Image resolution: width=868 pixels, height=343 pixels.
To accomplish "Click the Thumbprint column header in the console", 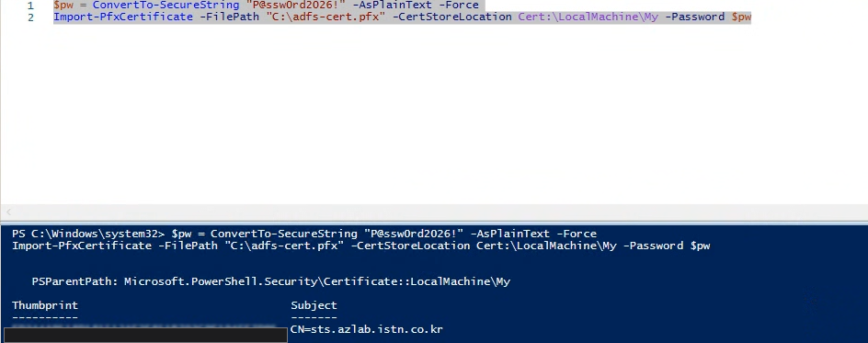I will pos(45,305).
